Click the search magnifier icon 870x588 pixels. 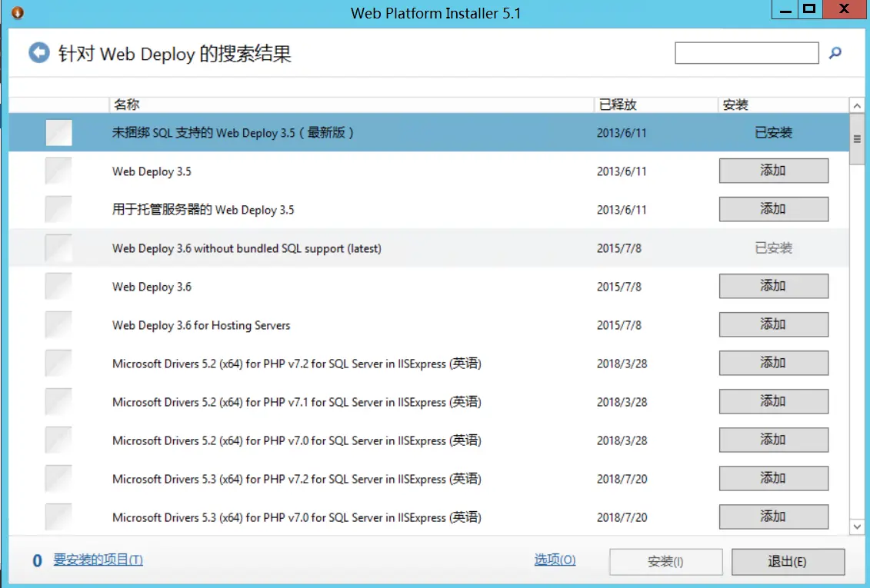pyautogui.click(x=835, y=53)
